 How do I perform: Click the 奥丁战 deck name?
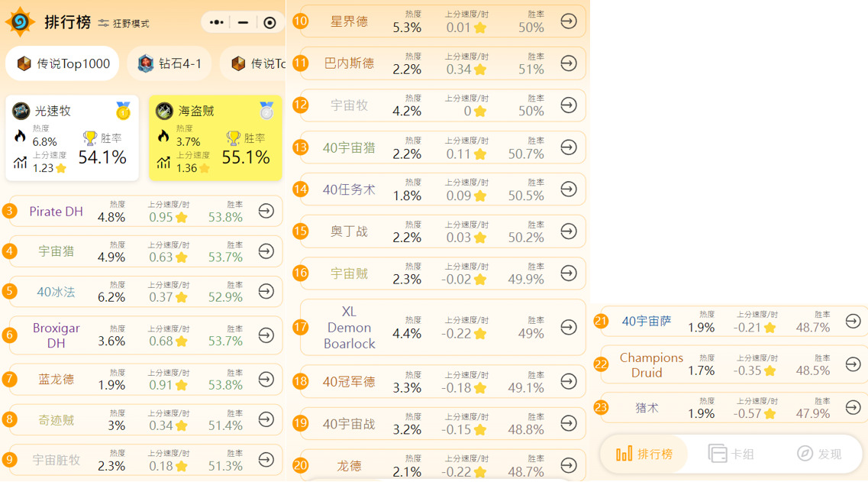pos(349,231)
